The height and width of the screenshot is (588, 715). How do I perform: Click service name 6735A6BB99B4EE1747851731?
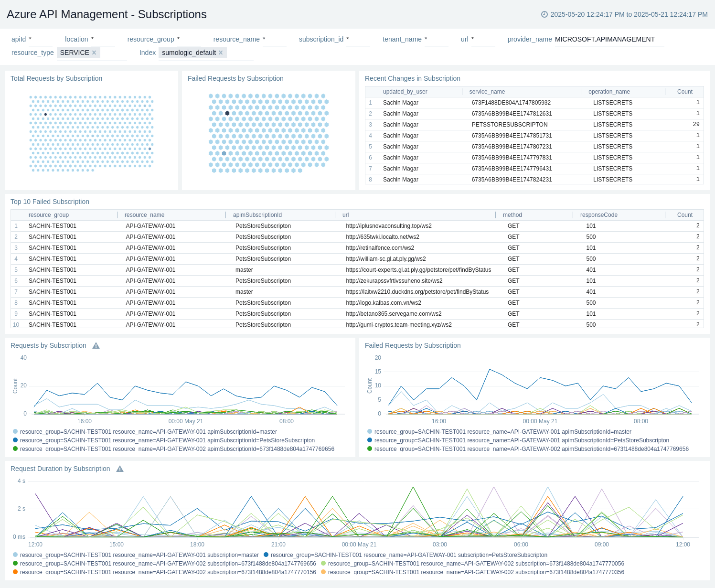(x=512, y=136)
